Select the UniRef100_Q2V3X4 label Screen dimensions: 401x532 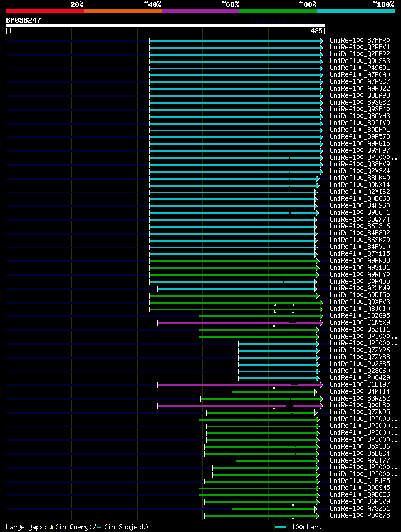[360, 171]
